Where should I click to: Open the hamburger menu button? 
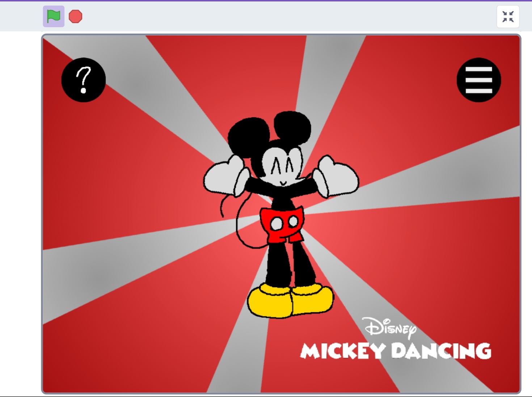479,80
